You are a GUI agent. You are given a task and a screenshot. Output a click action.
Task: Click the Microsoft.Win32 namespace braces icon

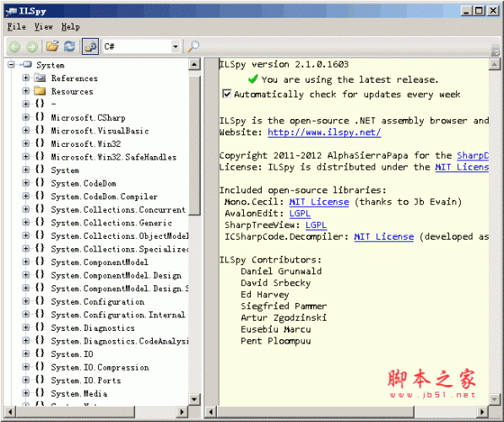tap(40, 143)
